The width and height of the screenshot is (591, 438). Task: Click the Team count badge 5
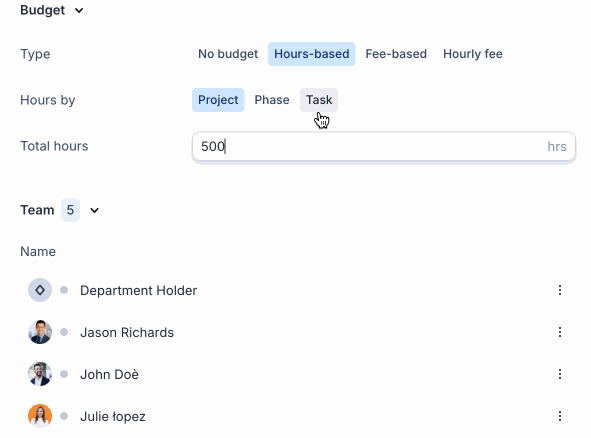tap(70, 210)
